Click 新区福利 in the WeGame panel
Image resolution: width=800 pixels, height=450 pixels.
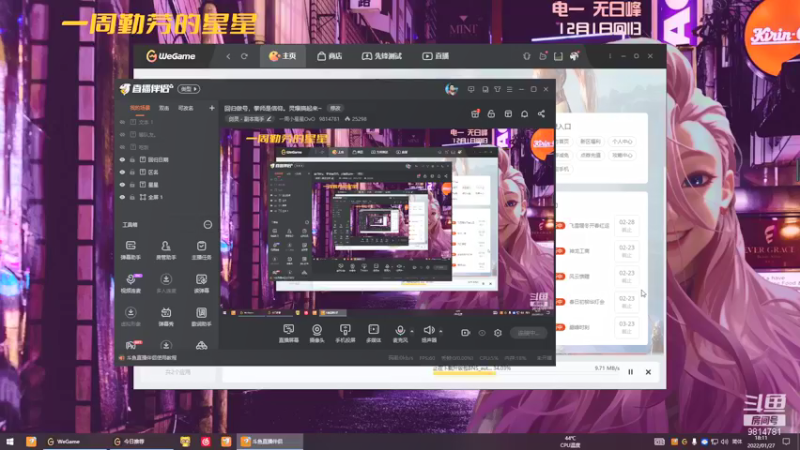click(590, 141)
